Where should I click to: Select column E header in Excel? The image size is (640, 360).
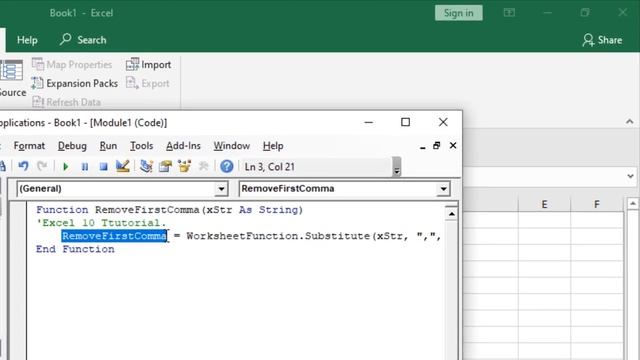pos(544,204)
